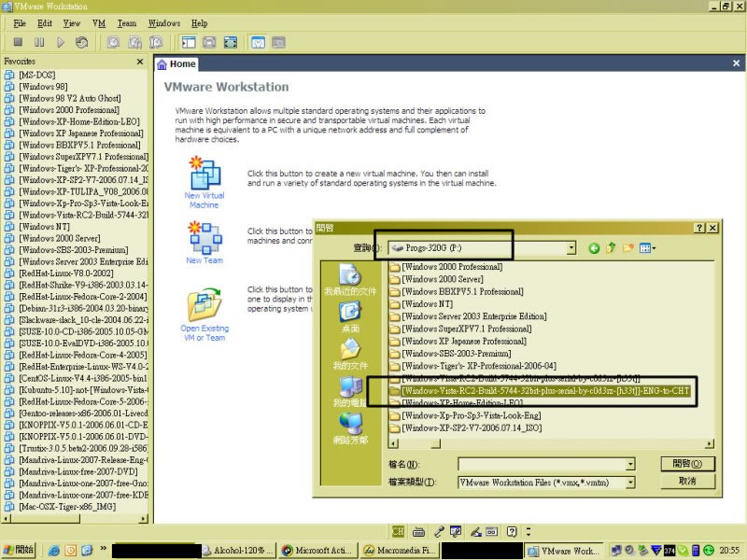Click the Microsoft Acti... taskbar button

pos(317,550)
